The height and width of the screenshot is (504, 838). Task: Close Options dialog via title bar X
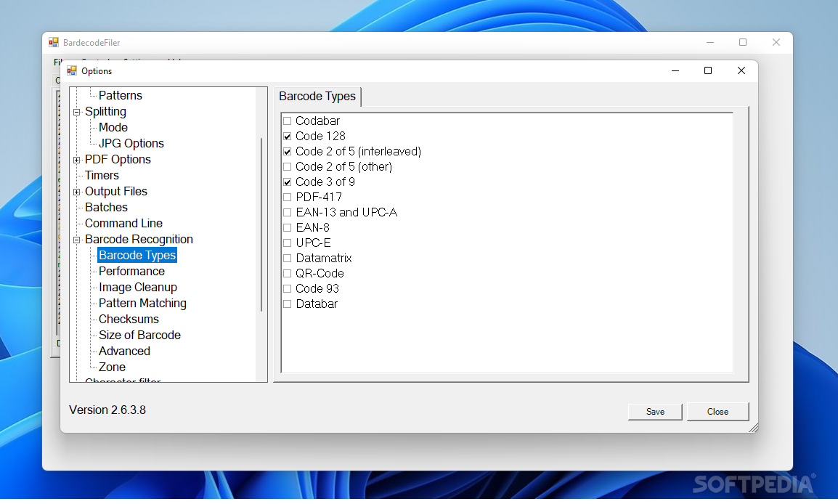[x=741, y=70]
